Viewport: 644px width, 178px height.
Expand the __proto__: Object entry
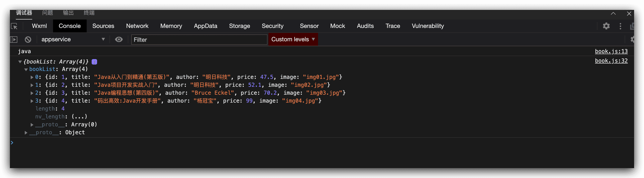tap(26, 133)
